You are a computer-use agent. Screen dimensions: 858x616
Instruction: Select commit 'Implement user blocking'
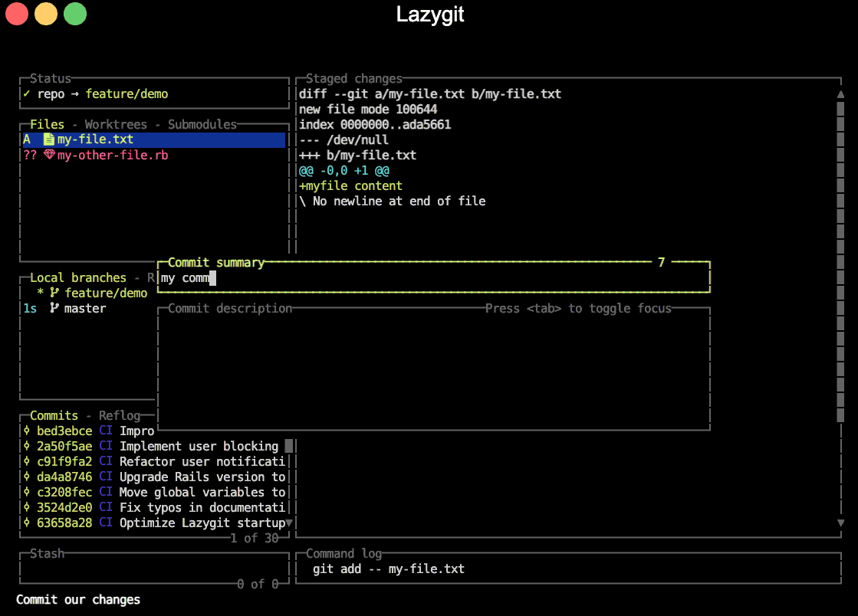199,446
